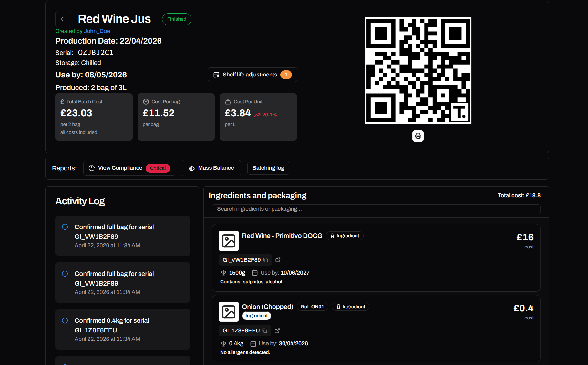Click the Finished status badge
This screenshot has width=588, height=365.
[177, 19]
